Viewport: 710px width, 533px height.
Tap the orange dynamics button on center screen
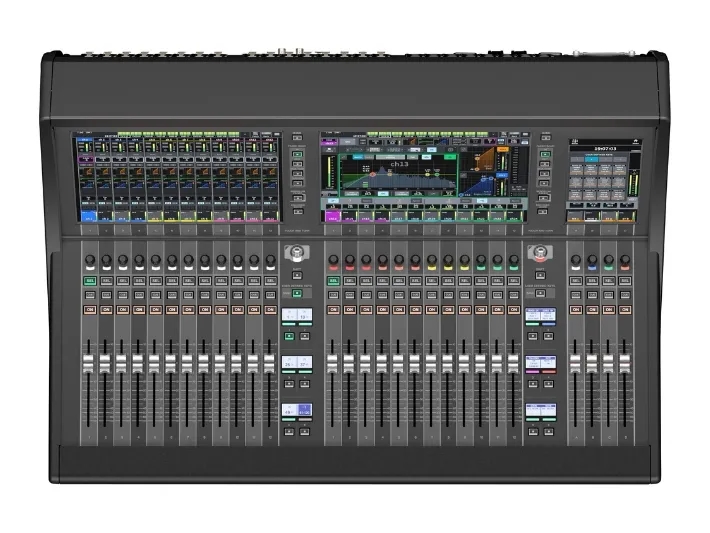[503, 149]
